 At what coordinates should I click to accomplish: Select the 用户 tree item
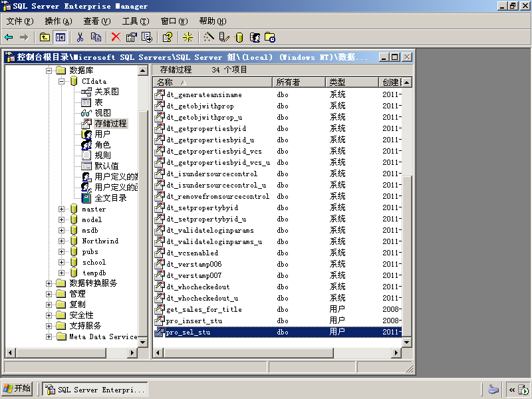point(102,134)
